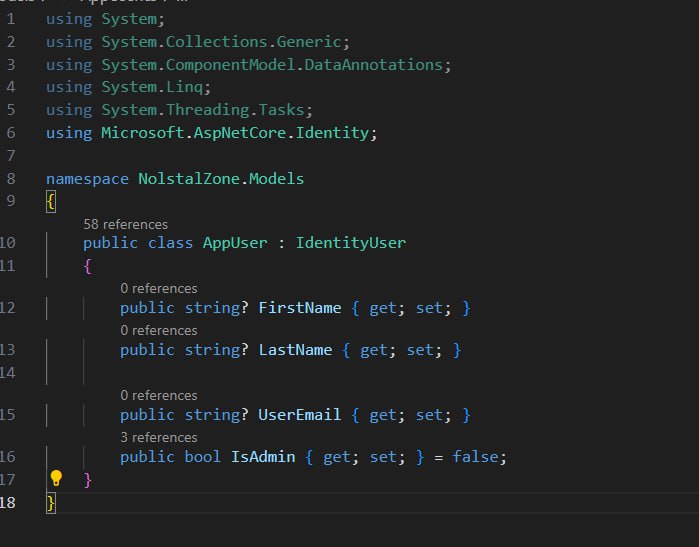The image size is (699, 547).
Task: Click the 'namespace' keyword
Action: (x=87, y=179)
